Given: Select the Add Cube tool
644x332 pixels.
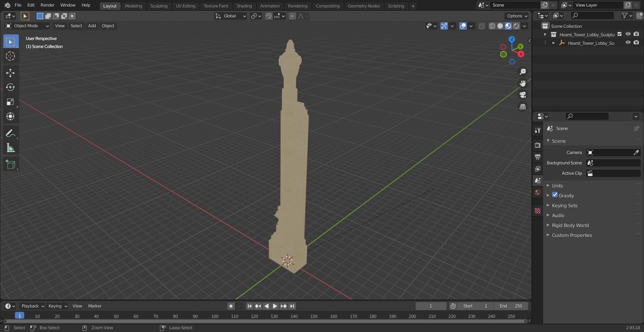Looking at the screenshot, I should tap(10, 165).
